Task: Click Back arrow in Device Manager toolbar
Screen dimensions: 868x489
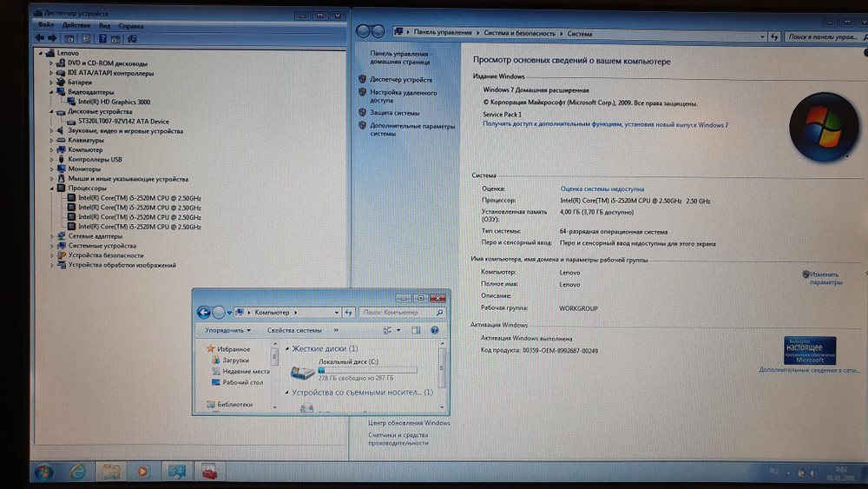Action: 40,38
